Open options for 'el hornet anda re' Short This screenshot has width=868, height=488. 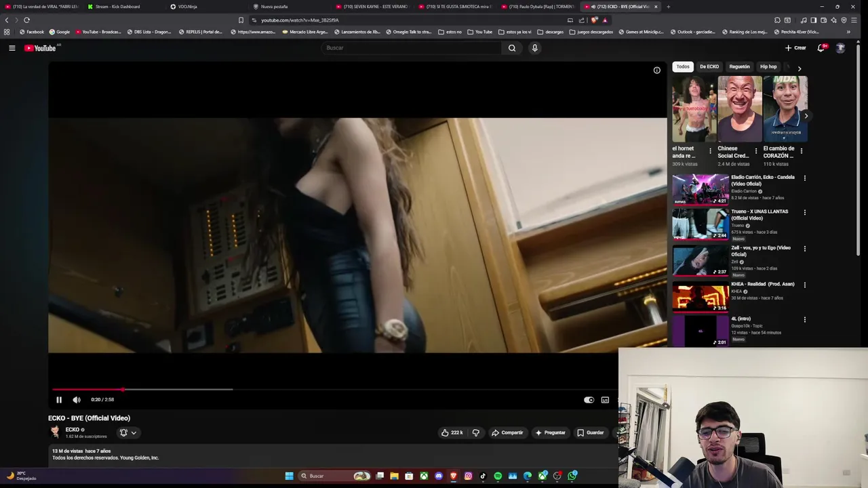(711, 151)
